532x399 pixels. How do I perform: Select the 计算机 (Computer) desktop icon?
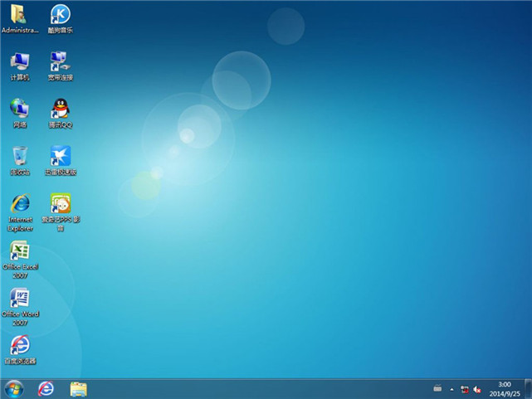[20, 66]
